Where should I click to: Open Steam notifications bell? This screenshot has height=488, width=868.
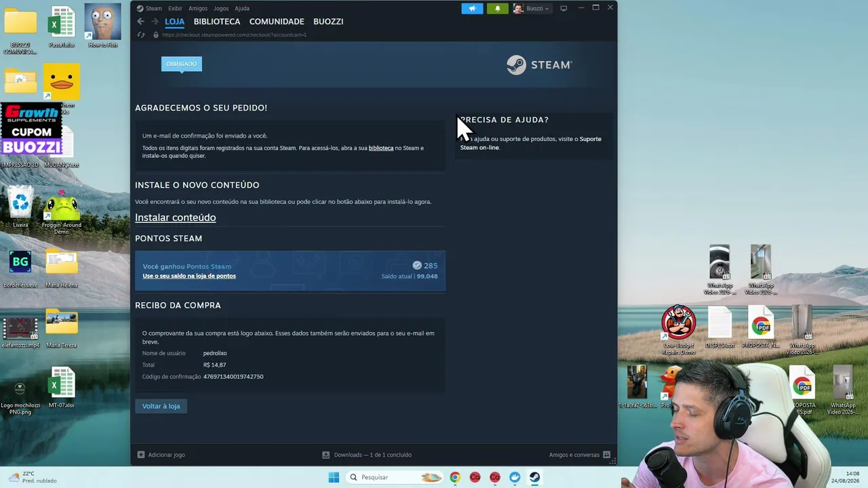(x=497, y=8)
